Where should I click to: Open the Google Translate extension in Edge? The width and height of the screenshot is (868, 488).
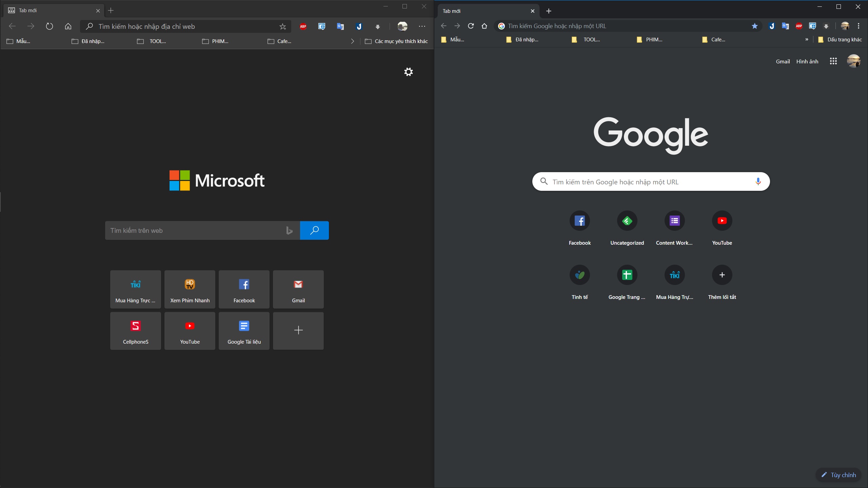[340, 26]
